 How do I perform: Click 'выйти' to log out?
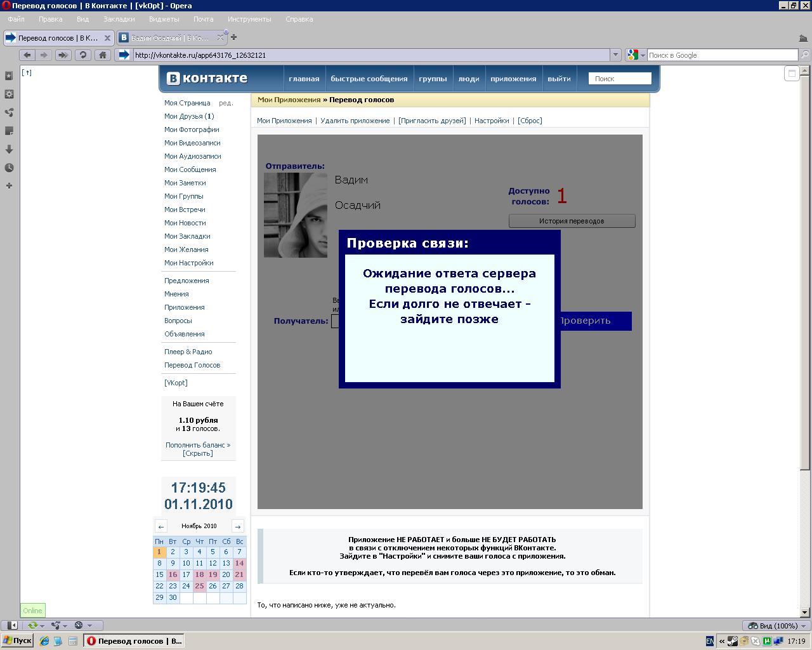pos(559,79)
